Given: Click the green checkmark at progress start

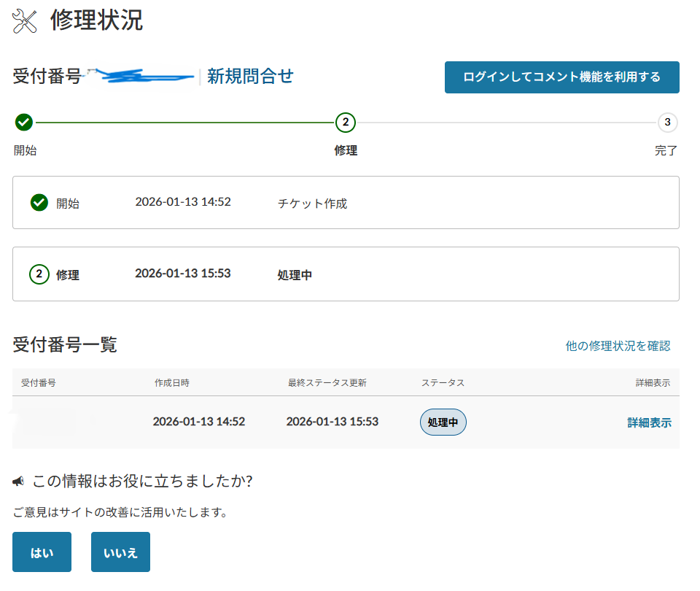Looking at the screenshot, I should [23, 122].
